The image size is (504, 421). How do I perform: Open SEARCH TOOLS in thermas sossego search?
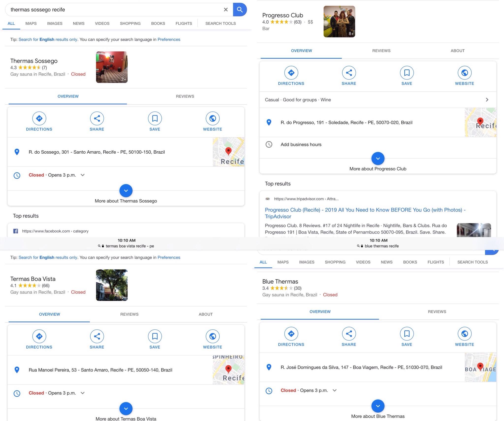(221, 23)
